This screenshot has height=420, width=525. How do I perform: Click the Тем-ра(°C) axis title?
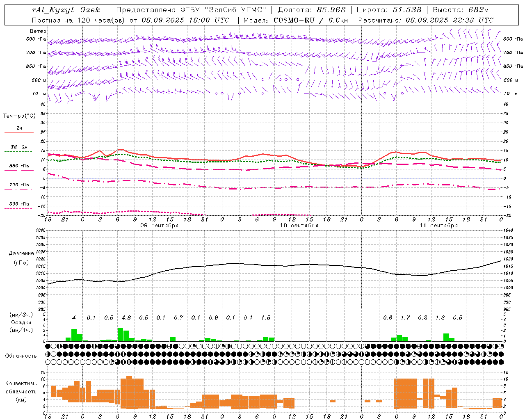tap(19, 116)
